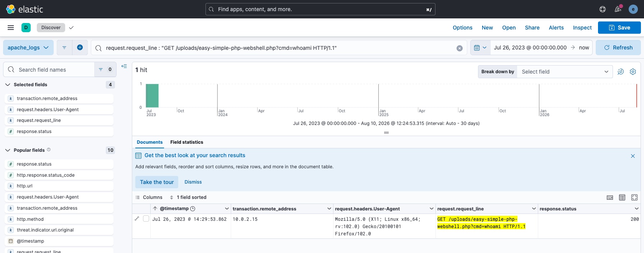Click New in the top menu
The width and height of the screenshot is (644, 253).
pyautogui.click(x=487, y=28)
